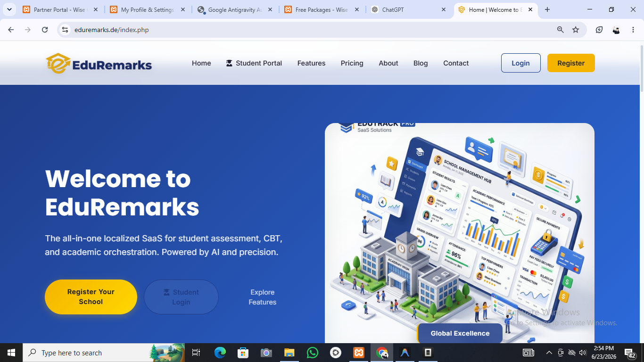Image resolution: width=644 pixels, height=362 pixels.
Task: Open WhatsApp from the taskbar
Action: point(312,353)
